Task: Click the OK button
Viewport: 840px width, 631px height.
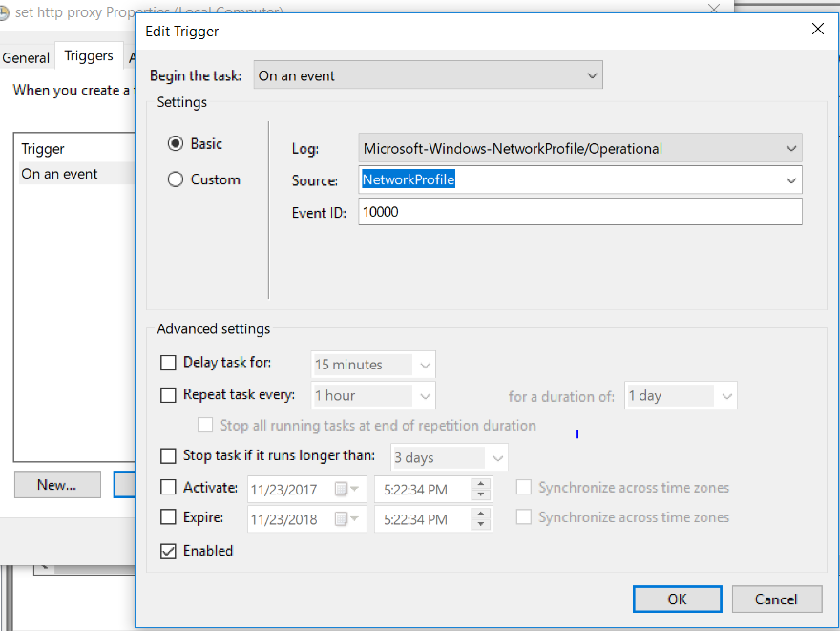Action: coord(677,599)
